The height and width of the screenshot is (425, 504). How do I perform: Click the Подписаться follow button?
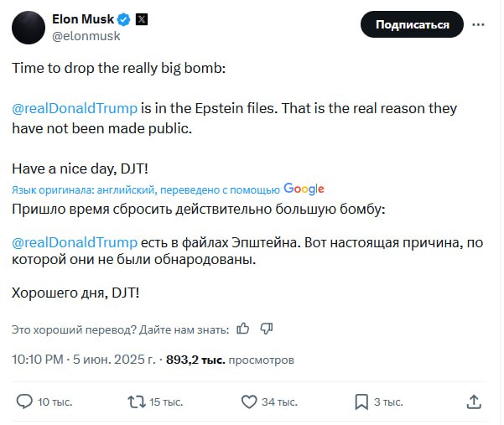(412, 24)
